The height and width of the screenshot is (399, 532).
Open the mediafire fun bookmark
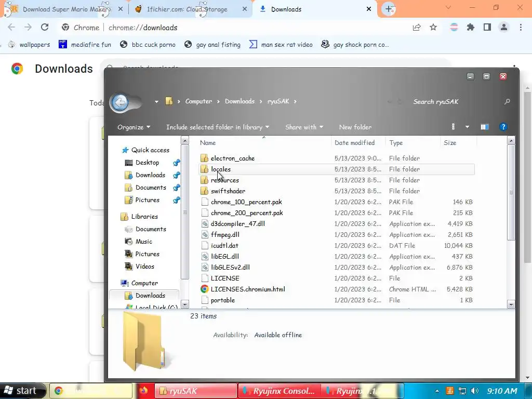[x=85, y=45]
